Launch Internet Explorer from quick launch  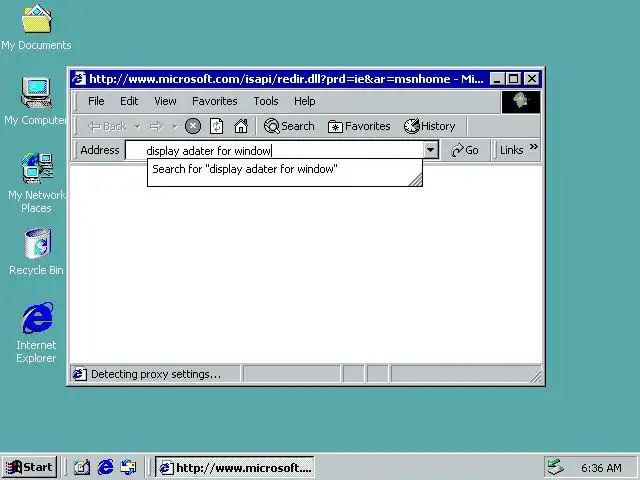click(x=106, y=467)
